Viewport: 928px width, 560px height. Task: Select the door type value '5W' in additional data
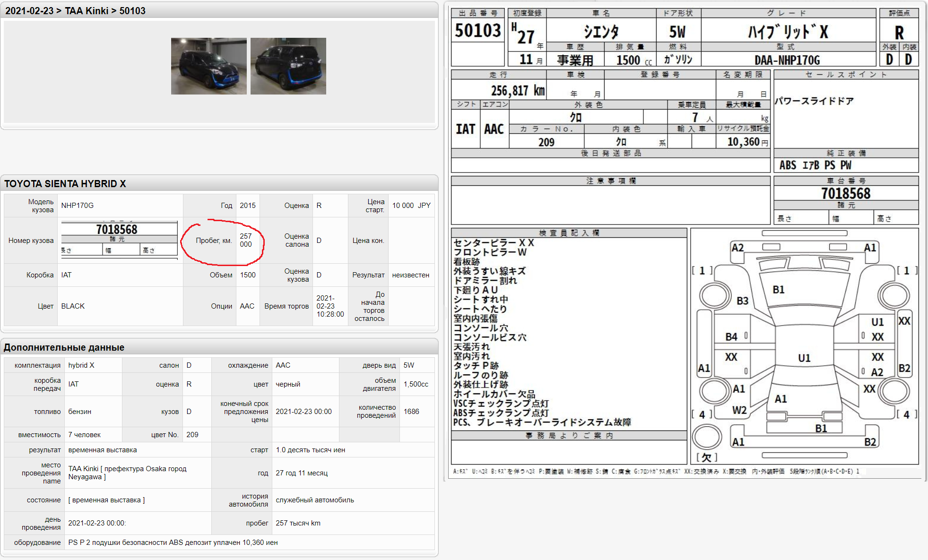[409, 365]
